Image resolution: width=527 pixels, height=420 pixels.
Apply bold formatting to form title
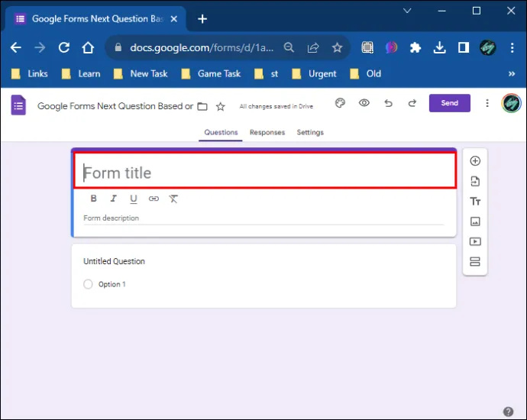(x=93, y=199)
